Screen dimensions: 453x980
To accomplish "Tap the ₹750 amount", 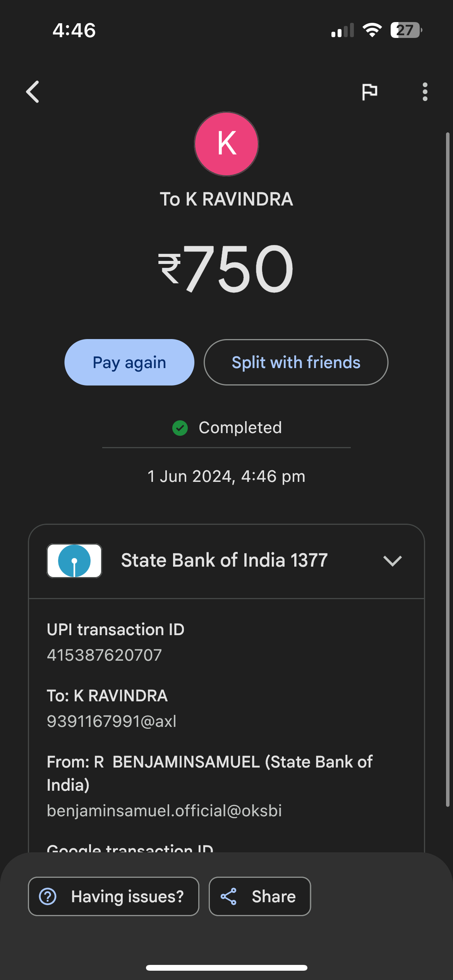I will tap(226, 269).
